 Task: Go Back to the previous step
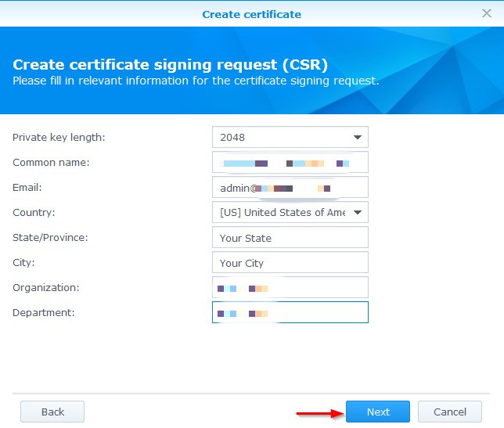pyautogui.click(x=52, y=412)
